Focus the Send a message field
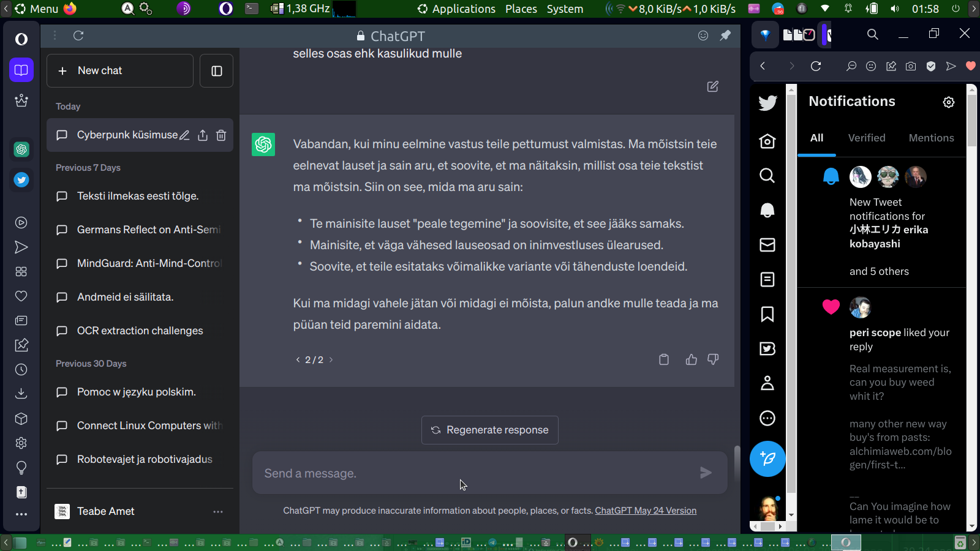This screenshot has height=551, width=980. click(x=478, y=473)
